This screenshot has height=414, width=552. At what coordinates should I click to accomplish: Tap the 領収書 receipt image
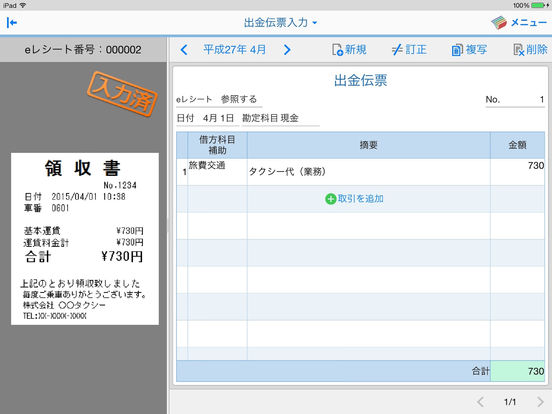tap(85, 239)
